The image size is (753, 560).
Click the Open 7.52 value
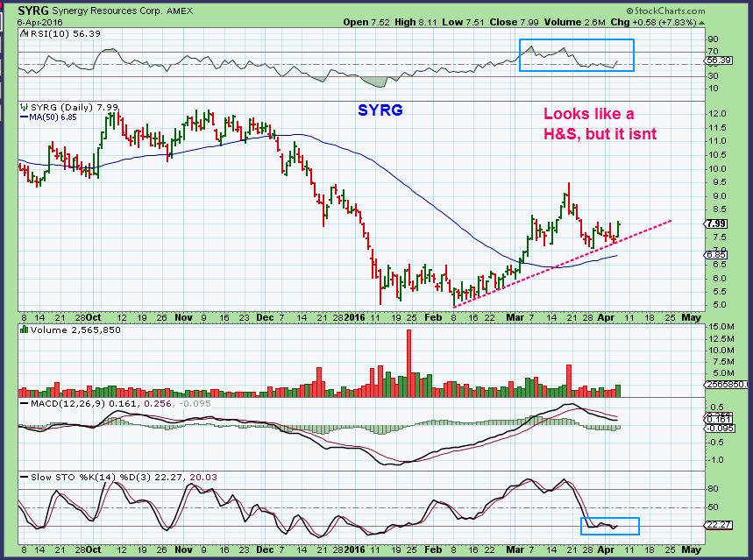point(366,22)
